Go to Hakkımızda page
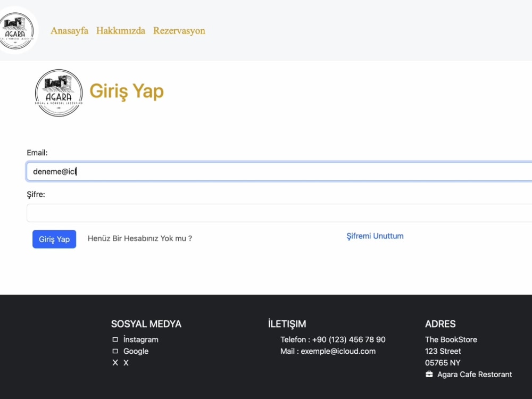 [120, 30]
